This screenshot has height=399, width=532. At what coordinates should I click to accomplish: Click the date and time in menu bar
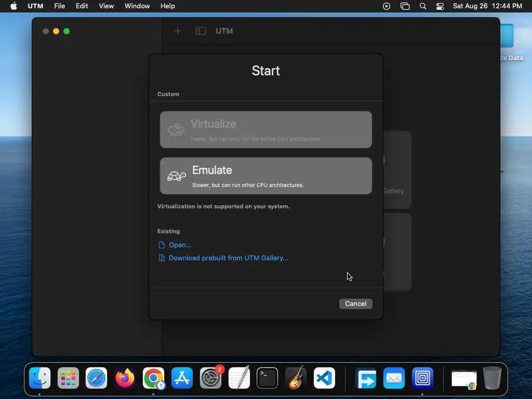tap(487, 6)
